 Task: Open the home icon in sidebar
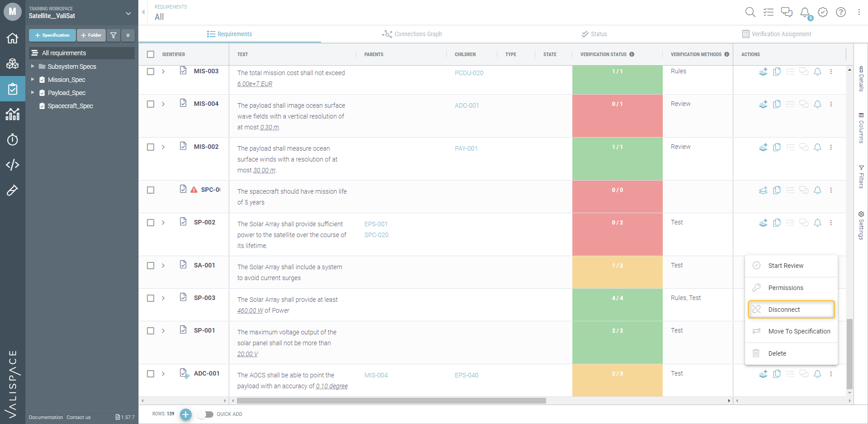pyautogui.click(x=13, y=38)
